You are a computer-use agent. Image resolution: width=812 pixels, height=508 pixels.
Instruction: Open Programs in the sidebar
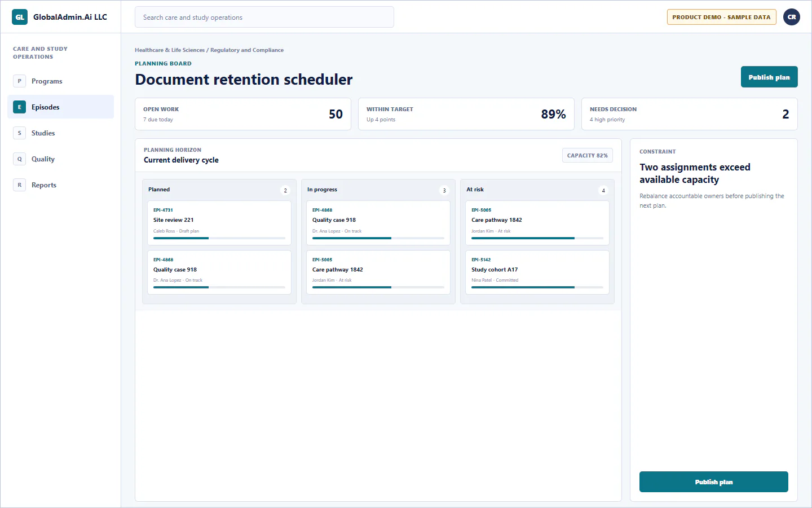click(61, 81)
